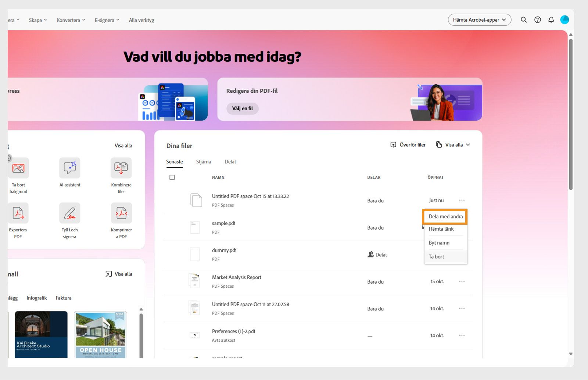Open the ellipsis menu for Market Analysis Report

[x=462, y=281]
